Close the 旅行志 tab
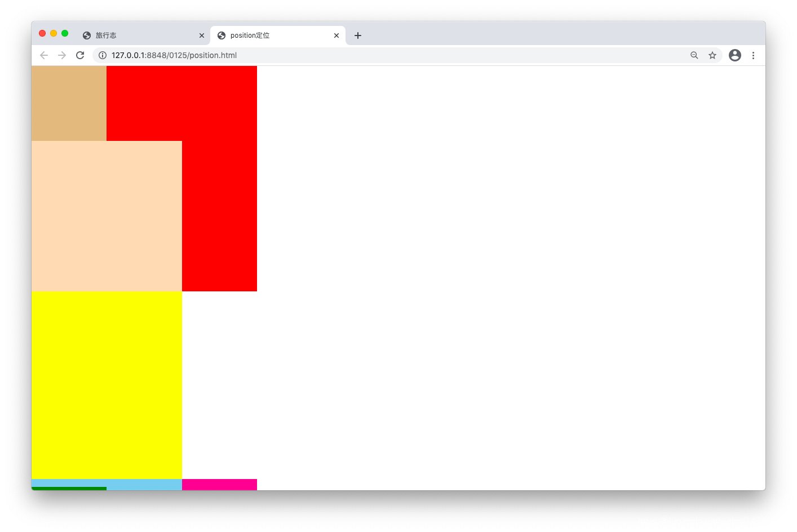The width and height of the screenshot is (797, 532). [202, 36]
